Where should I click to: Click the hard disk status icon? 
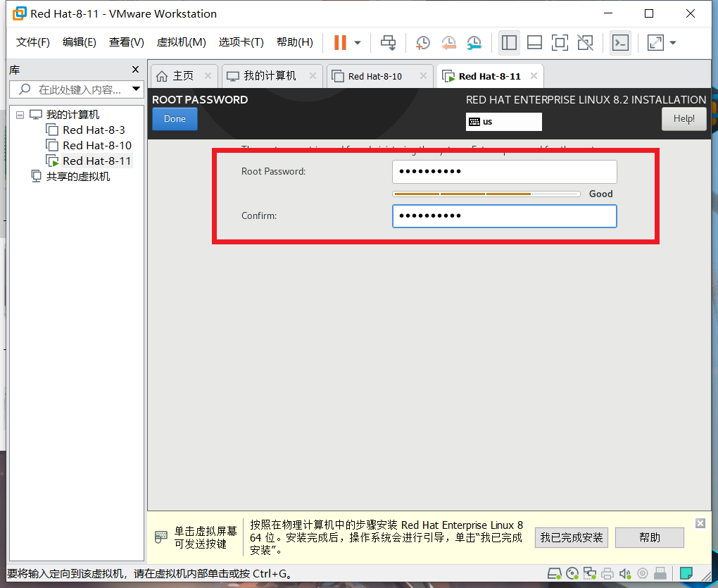tap(555, 573)
